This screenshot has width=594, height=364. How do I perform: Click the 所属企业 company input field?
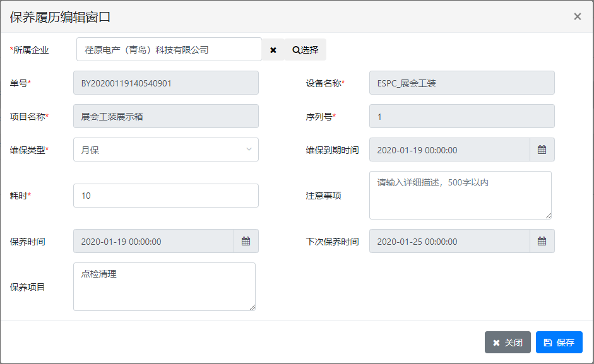click(x=169, y=49)
